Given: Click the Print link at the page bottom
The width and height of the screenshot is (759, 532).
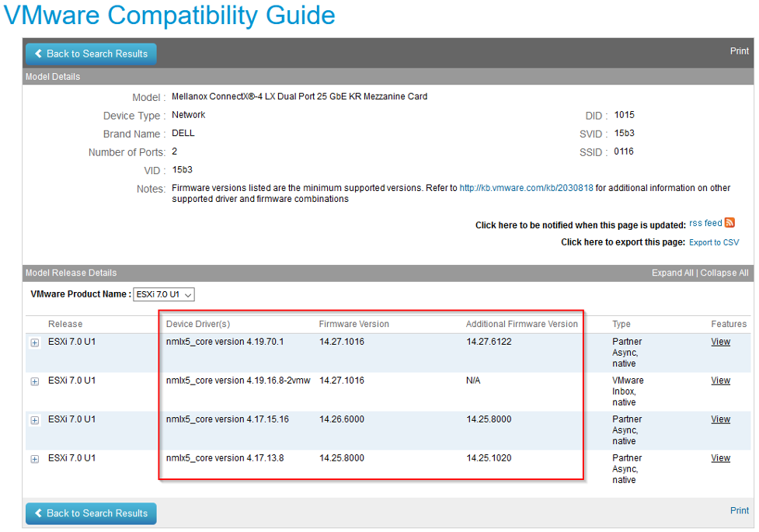Looking at the screenshot, I should [739, 510].
